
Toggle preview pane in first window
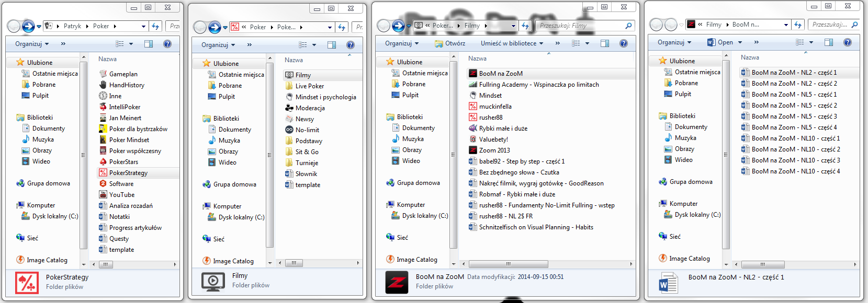click(149, 44)
